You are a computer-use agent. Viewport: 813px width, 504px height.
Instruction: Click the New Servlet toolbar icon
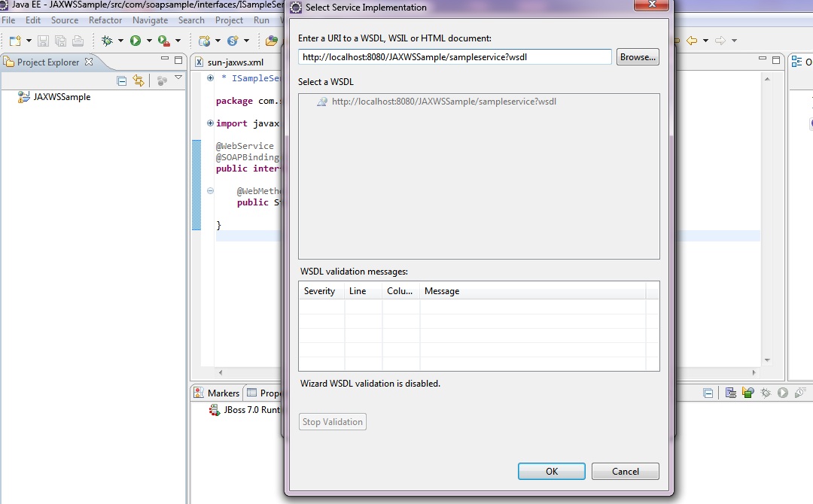233,41
